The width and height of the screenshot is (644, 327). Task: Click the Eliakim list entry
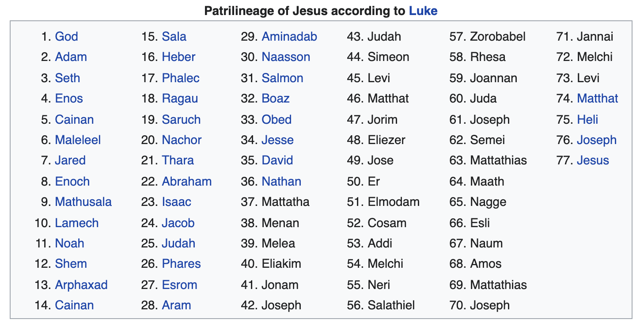tap(281, 264)
